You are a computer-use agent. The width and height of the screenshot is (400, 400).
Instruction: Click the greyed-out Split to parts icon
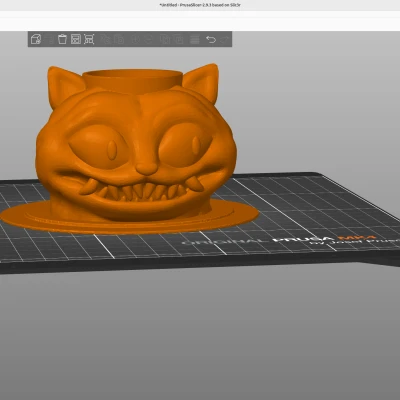[x=178, y=39]
